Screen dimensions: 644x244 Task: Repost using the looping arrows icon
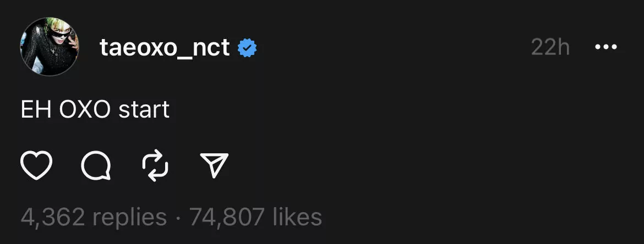(155, 165)
